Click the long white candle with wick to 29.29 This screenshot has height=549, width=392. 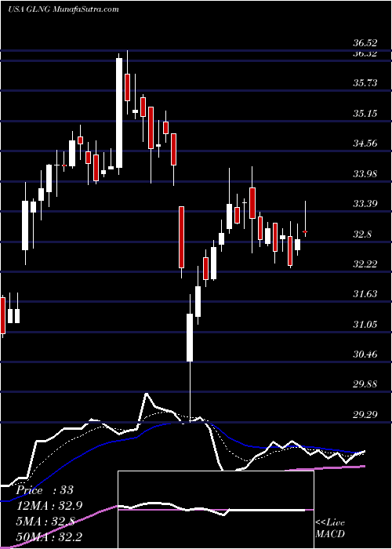190,337
